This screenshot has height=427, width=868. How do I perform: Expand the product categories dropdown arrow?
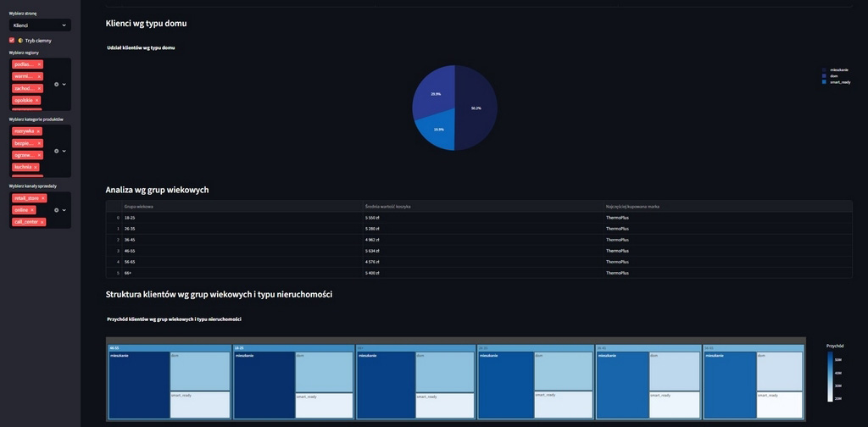point(64,151)
